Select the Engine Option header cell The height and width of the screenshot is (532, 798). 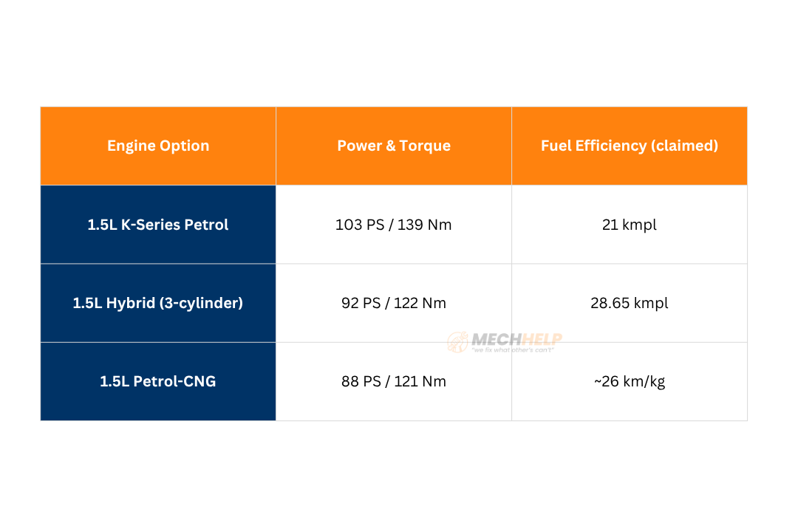click(x=158, y=146)
